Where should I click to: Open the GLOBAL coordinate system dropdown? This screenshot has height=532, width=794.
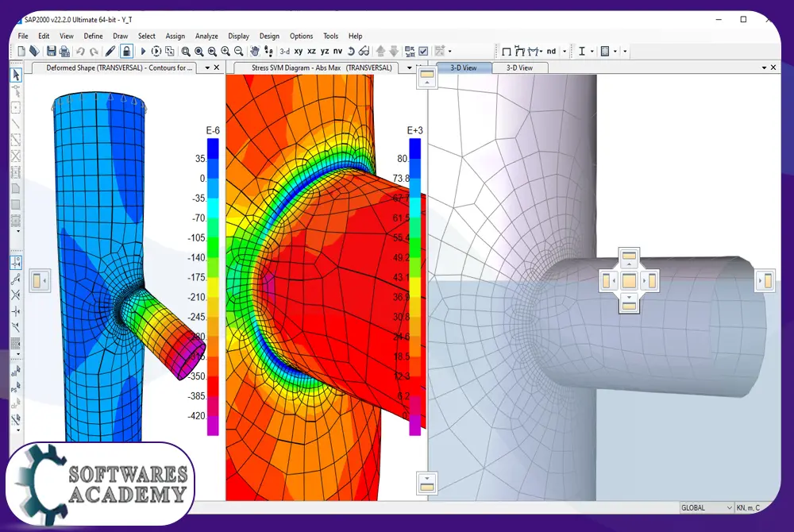pos(707,507)
